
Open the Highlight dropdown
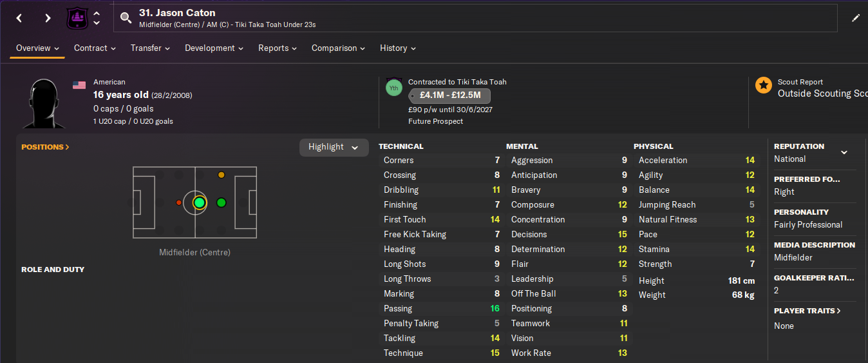click(334, 147)
